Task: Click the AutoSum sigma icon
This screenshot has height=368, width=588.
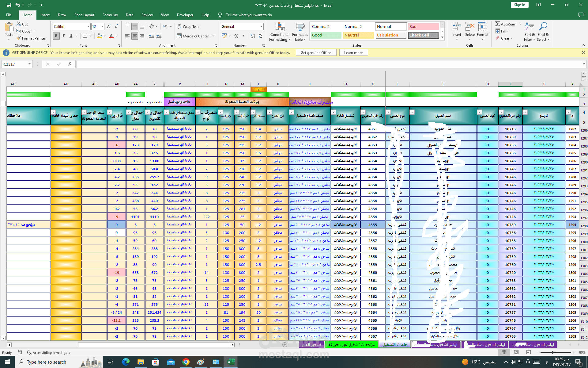Action: [498, 24]
